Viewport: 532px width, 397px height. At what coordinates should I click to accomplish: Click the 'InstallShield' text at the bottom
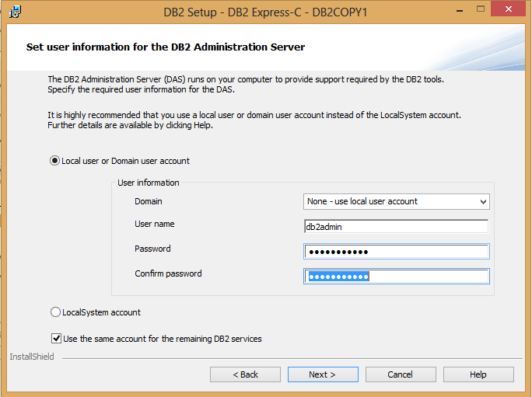(x=32, y=357)
